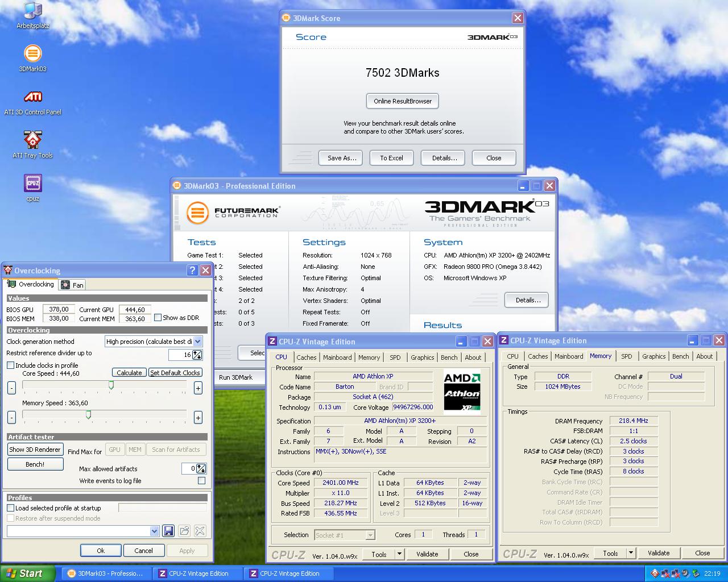Click the delete profile X icon
The image size is (728, 582).
(200, 531)
